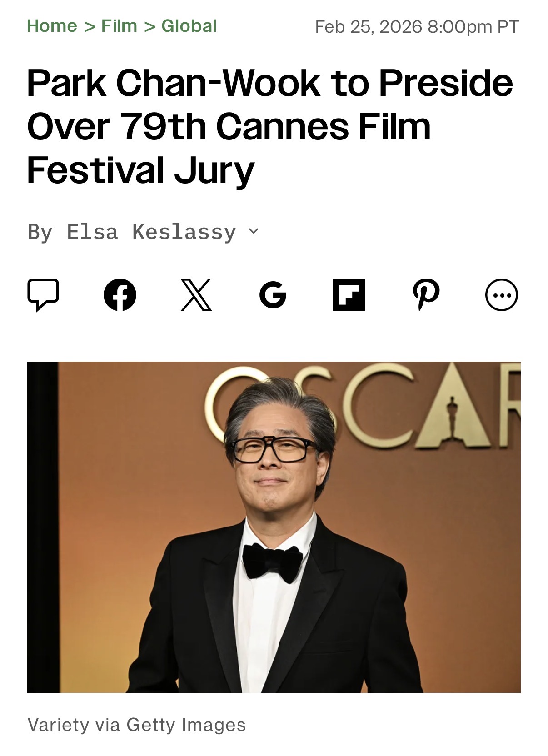Expand the author chevron beside Elsa Keslassy
Screen dimensions: 548x756
[254, 231]
